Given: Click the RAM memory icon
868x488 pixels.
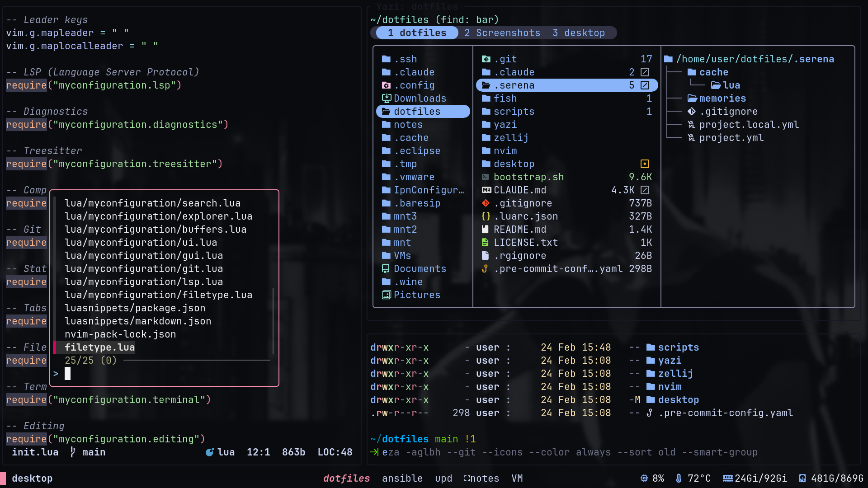Looking at the screenshot, I should click(x=728, y=479).
